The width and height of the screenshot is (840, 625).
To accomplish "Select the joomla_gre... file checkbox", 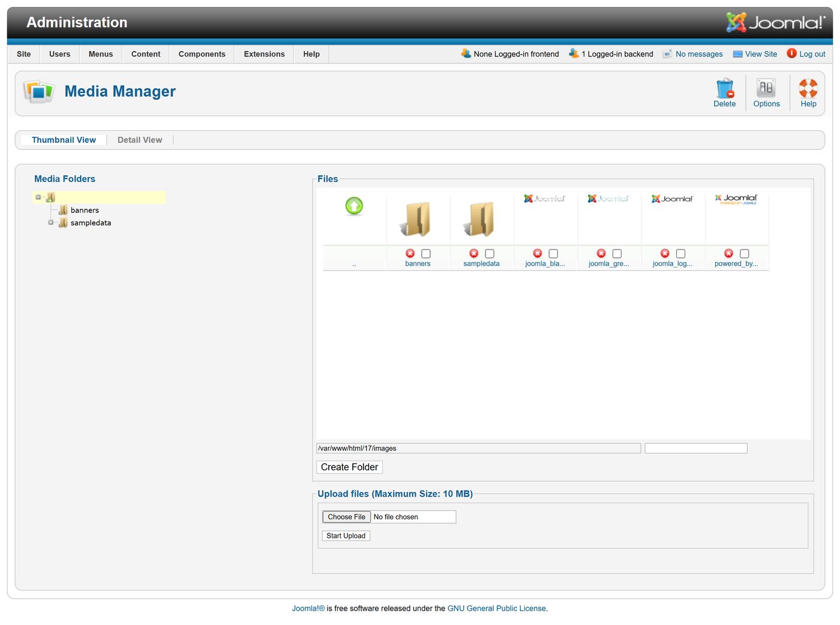I will [617, 254].
